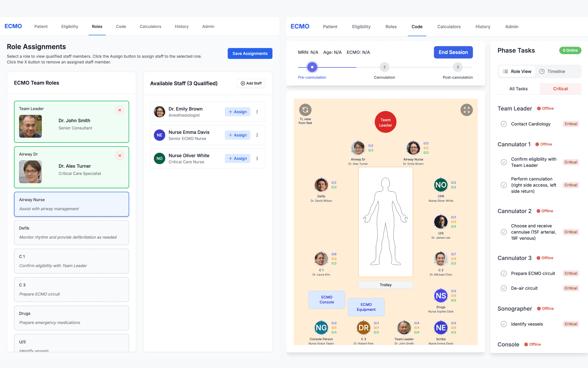
Task: Switch to the All Tasks filter
Action: 518,89
